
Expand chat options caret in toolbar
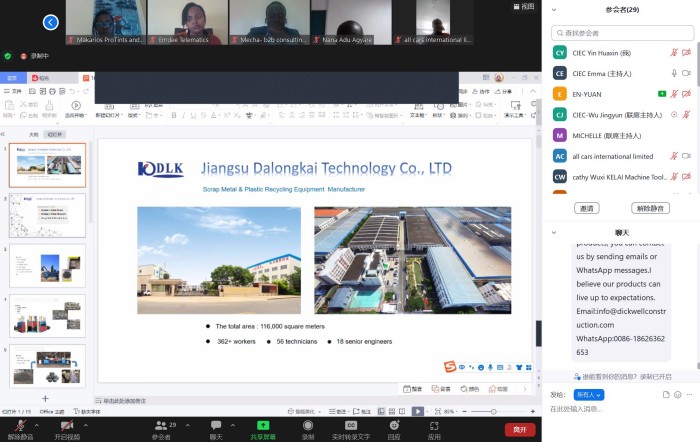pyautogui.click(x=233, y=425)
